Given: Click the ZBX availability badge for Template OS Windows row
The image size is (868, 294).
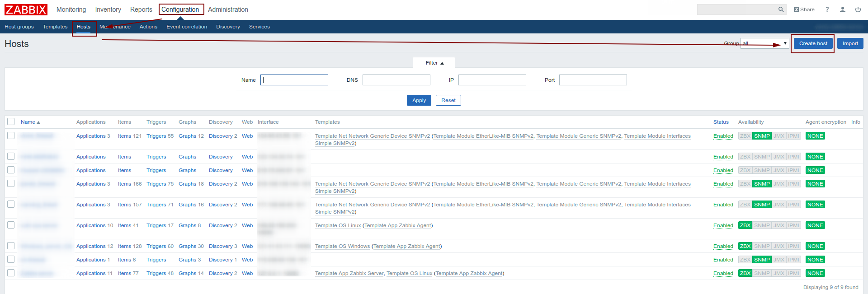Looking at the screenshot, I should [745, 246].
